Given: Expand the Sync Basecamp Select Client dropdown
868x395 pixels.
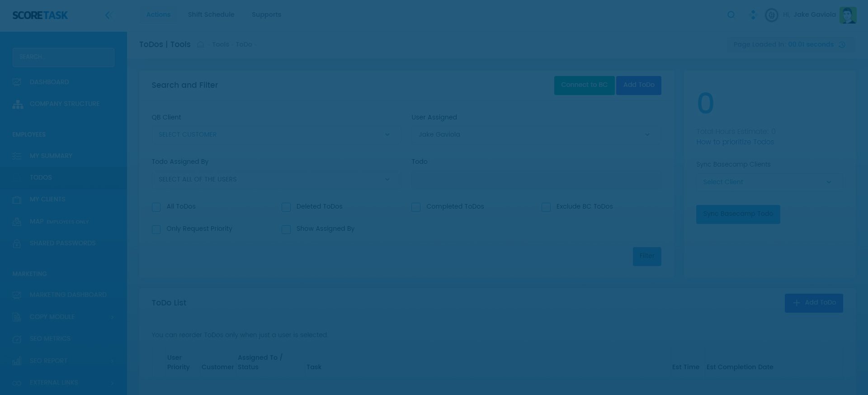Looking at the screenshot, I should 769,182.
